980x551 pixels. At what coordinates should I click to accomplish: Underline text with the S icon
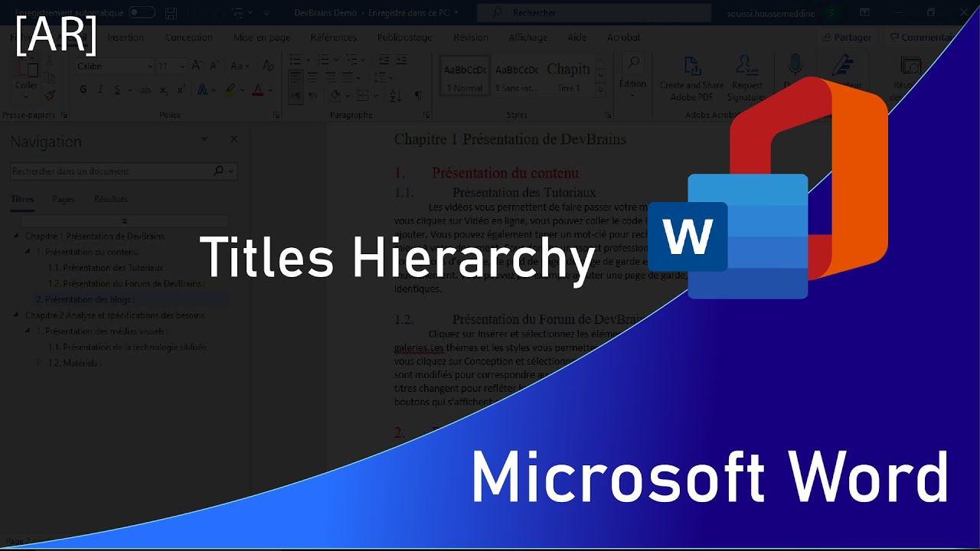118,90
